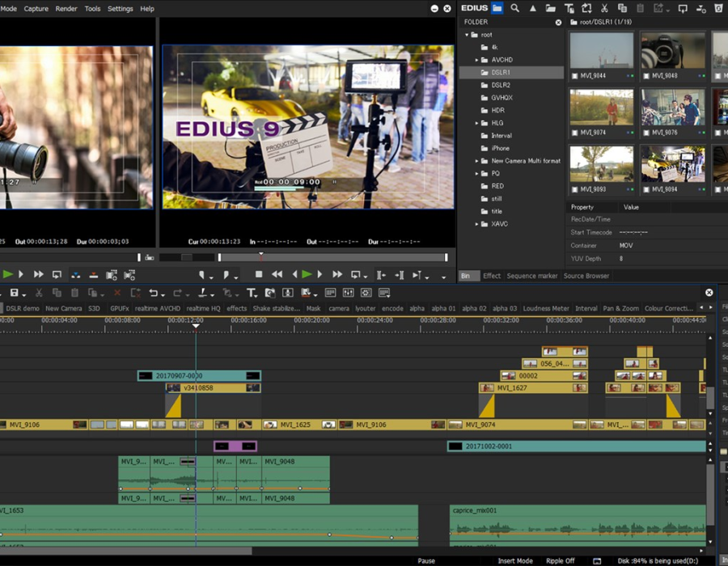728x566 pixels.
Task: Open the Loudness Meter sequence tab
Action: (546, 308)
